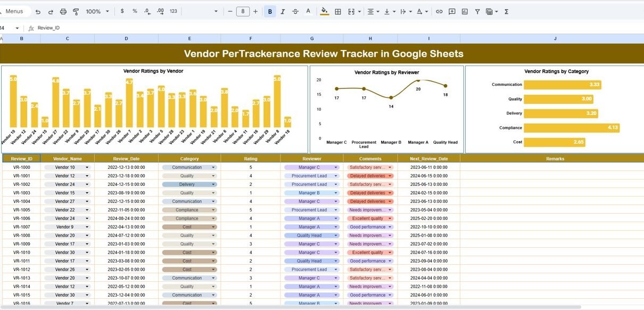Click the Vendor Ratings by Reviewer chart
The height and width of the screenshot is (310, 644).
point(386,109)
